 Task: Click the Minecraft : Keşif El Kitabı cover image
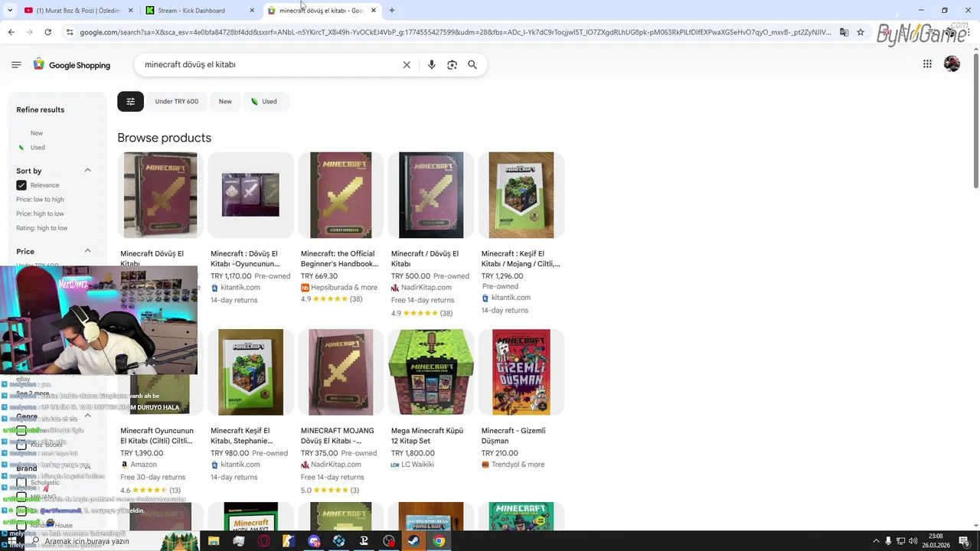coord(521,195)
